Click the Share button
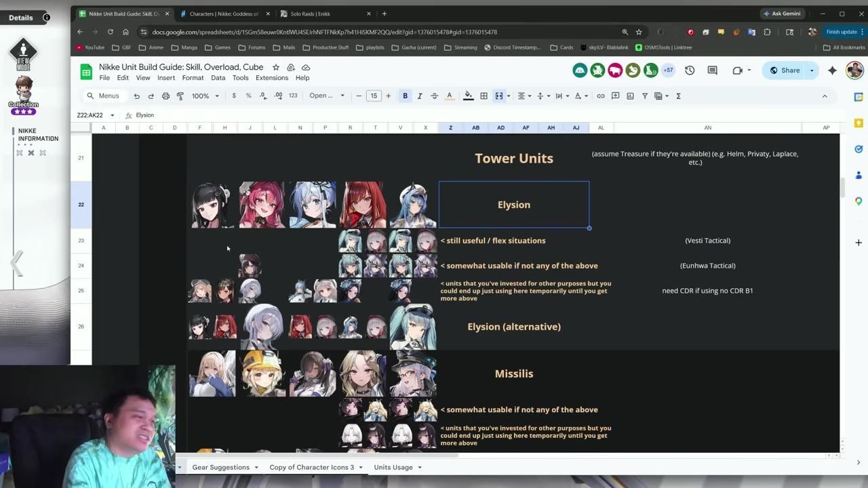Image resolution: width=868 pixels, height=488 pixels. click(785, 70)
